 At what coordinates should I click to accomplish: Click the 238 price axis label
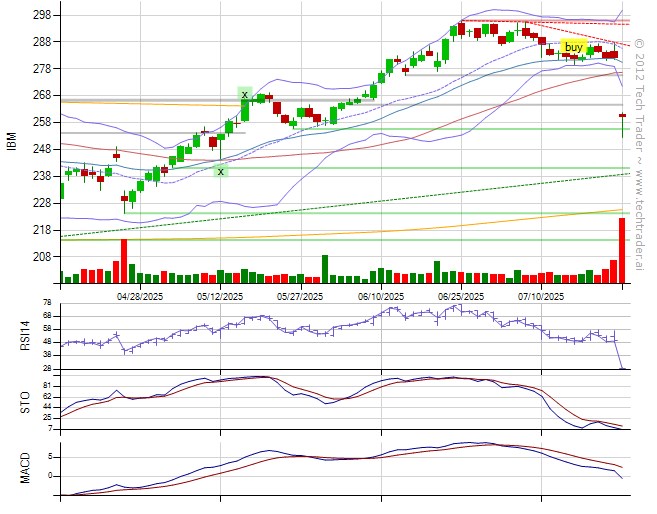pyautogui.click(x=41, y=176)
